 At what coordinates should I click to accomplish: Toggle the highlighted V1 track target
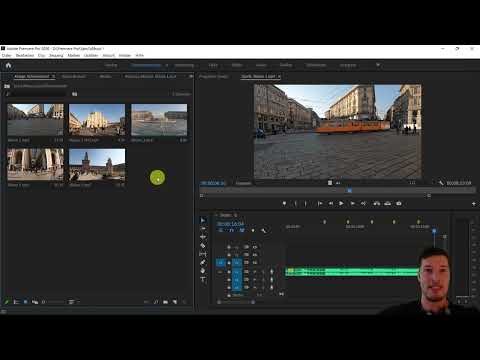[237, 263]
